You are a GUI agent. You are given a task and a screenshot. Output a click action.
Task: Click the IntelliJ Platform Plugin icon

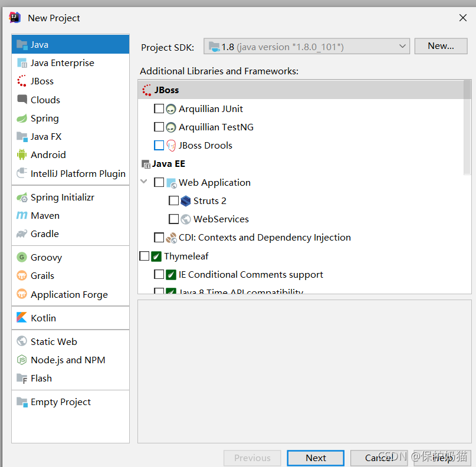point(22,173)
